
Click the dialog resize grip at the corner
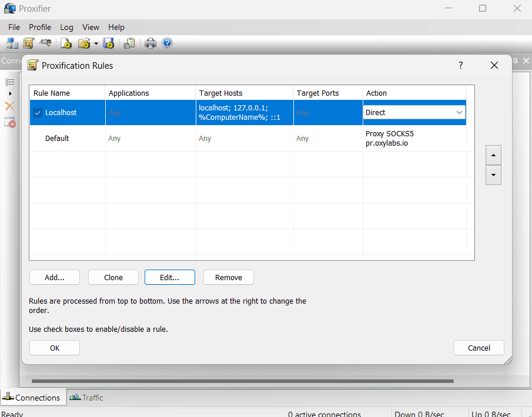[508, 361]
